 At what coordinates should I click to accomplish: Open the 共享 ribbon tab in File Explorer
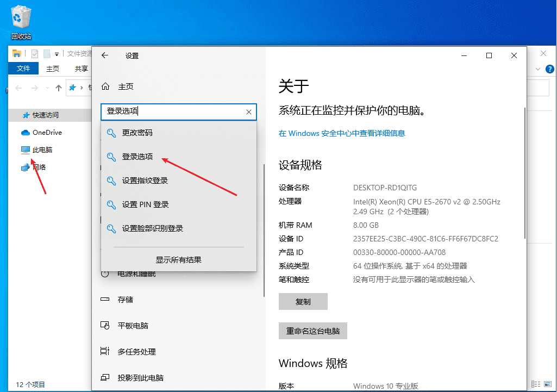pyautogui.click(x=82, y=69)
